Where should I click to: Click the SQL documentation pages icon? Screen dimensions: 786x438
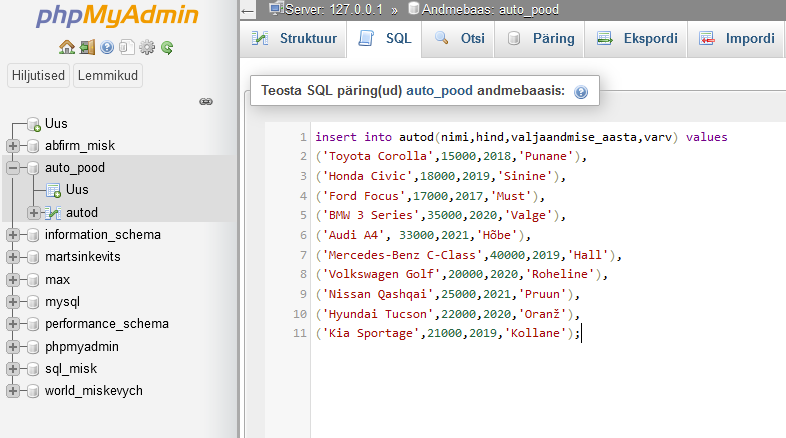(x=126, y=47)
